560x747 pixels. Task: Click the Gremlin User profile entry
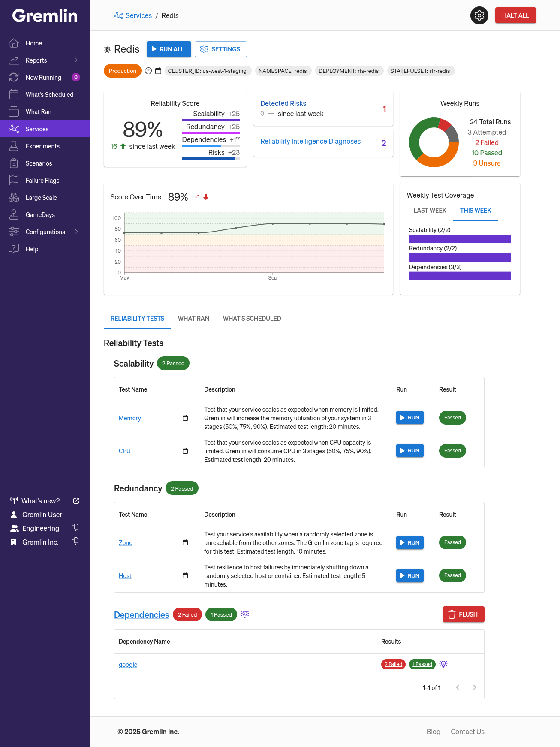[42, 515]
